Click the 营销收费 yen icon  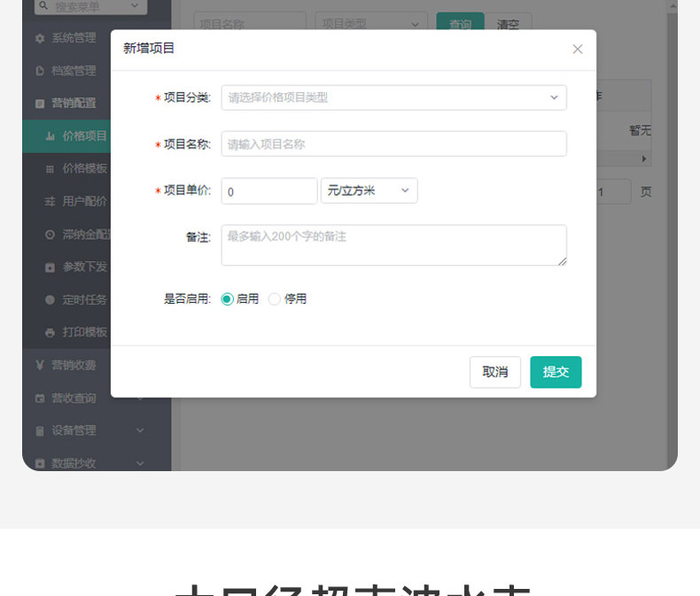(x=39, y=365)
